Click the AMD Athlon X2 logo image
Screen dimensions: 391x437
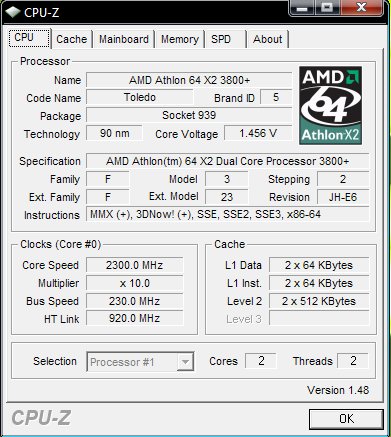click(330, 105)
